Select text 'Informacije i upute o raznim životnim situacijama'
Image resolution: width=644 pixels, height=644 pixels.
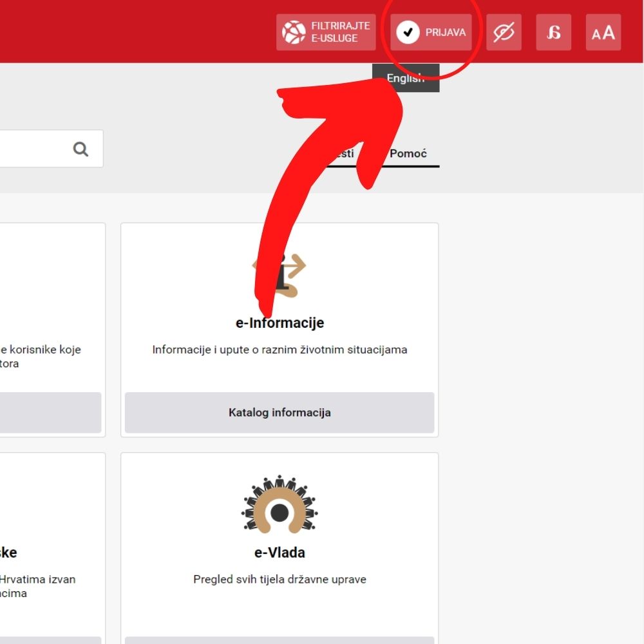[x=279, y=350]
